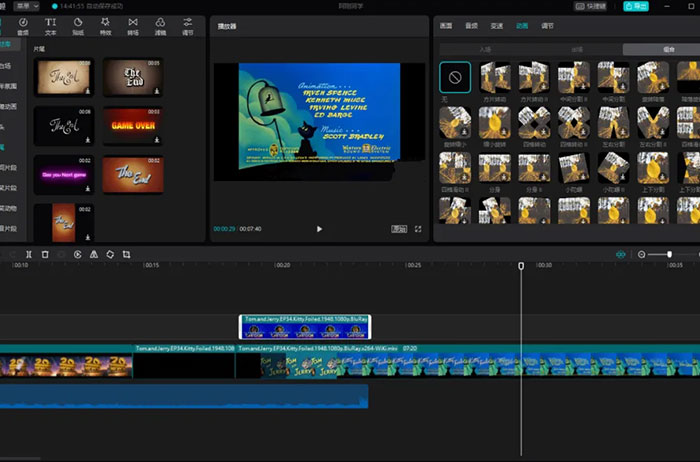Select the overlay Tom and Jerry clip on the upper track

tap(305, 327)
